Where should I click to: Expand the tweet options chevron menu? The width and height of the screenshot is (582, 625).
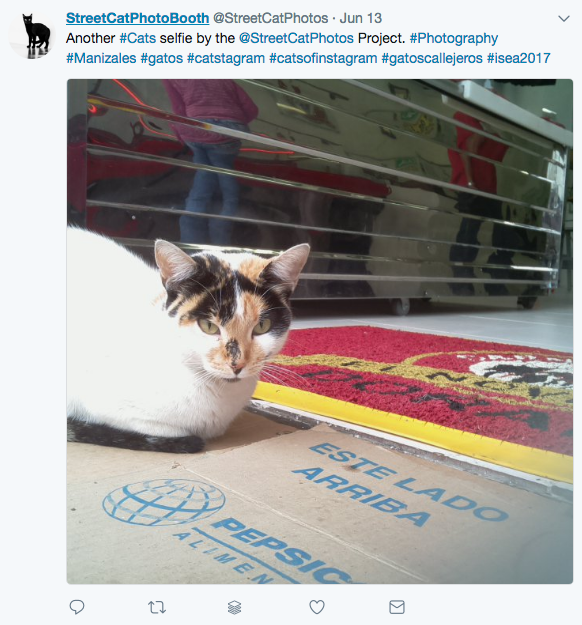click(564, 18)
